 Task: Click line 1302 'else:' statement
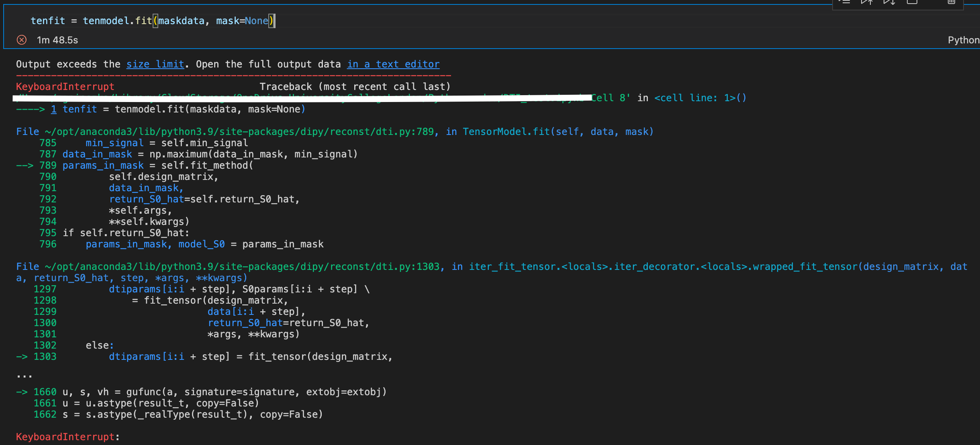click(x=100, y=345)
